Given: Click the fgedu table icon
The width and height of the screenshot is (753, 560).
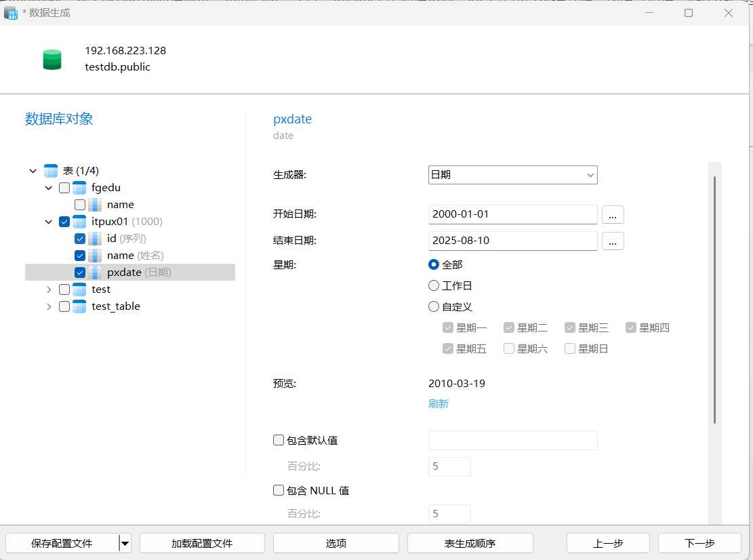Looking at the screenshot, I should coord(79,188).
